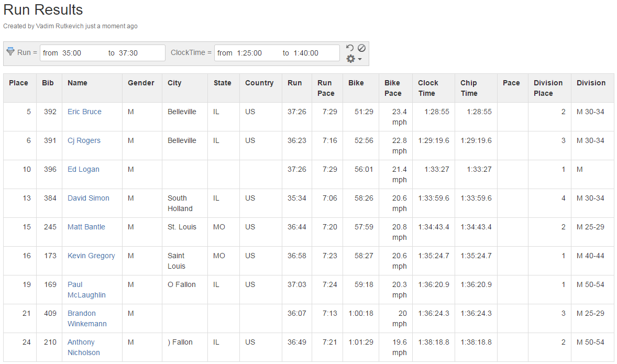Screen dimensions: 617x364
Task: Open the filter settings gear menu
Action: tap(354, 59)
